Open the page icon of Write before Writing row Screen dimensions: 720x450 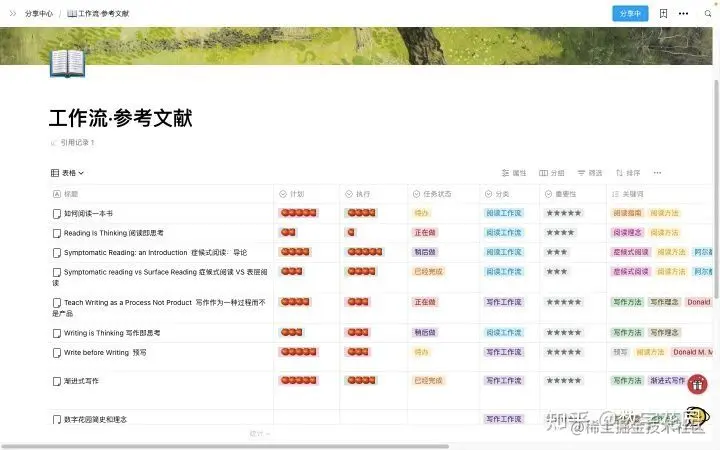[x=56, y=353]
